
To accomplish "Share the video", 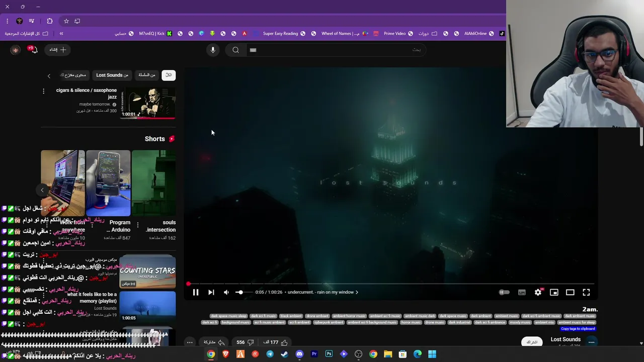I will tap(214, 342).
